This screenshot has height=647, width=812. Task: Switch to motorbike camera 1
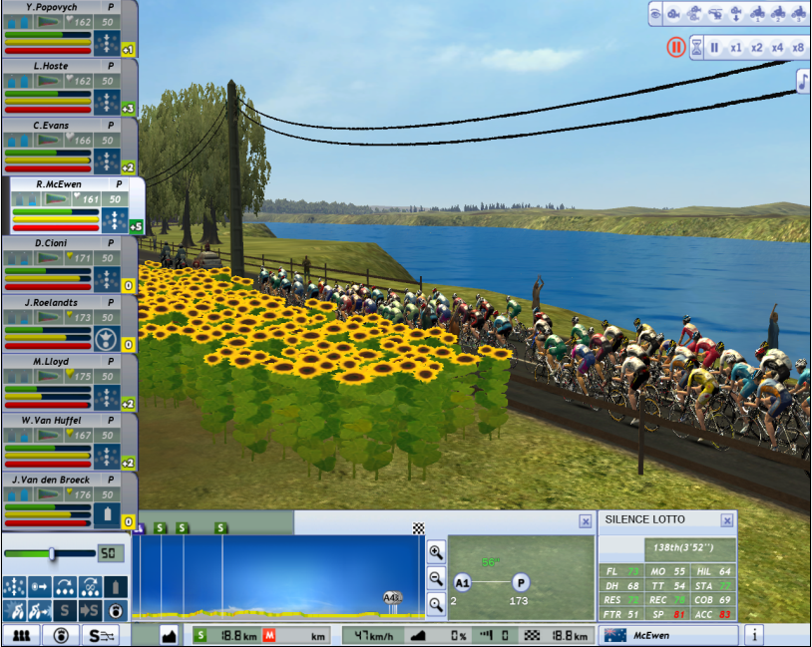click(x=756, y=14)
